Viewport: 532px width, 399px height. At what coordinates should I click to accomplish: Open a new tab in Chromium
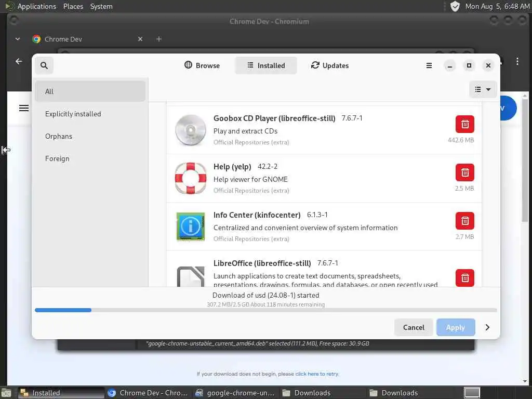159,39
